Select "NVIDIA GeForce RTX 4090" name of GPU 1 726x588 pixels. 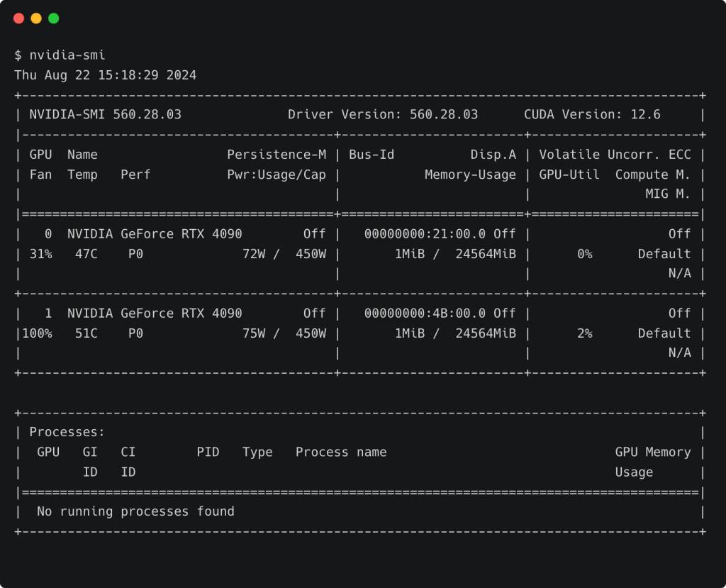[x=155, y=314]
